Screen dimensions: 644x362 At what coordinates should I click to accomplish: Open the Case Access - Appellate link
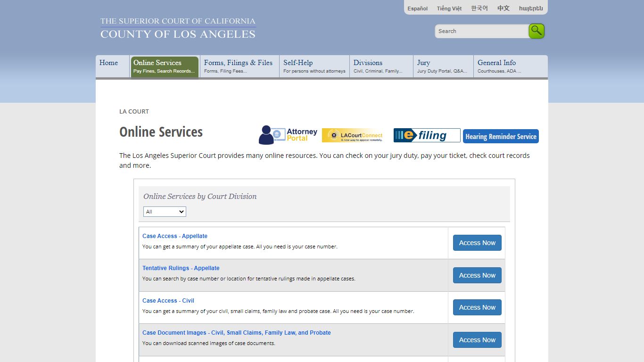tap(175, 236)
